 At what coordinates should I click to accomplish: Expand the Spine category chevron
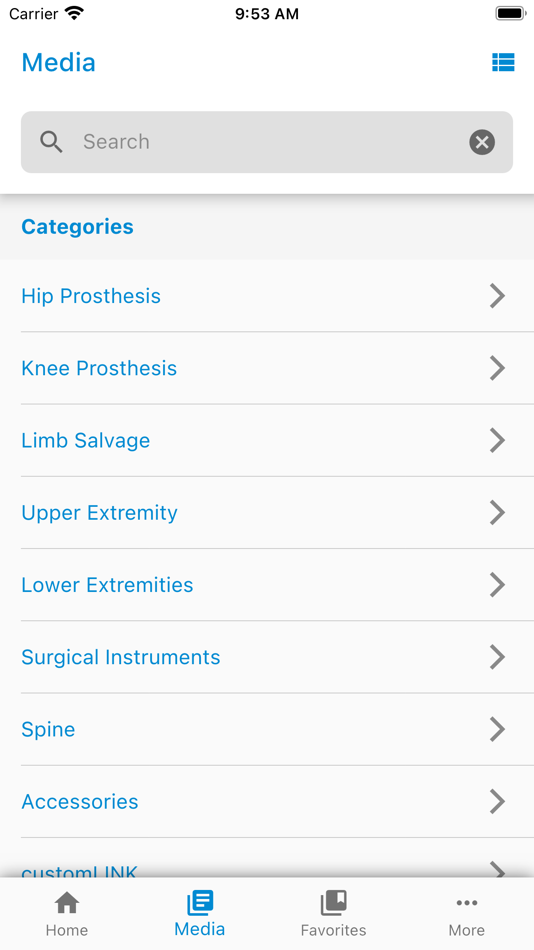pyautogui.click(x=498, y=729)
